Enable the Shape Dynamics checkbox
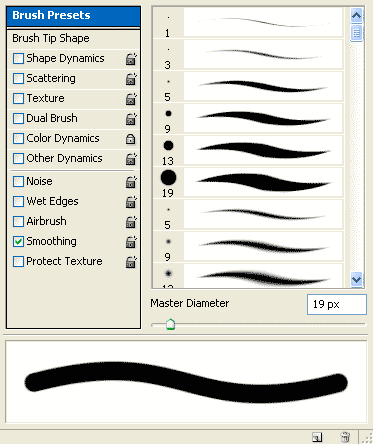The width and height of the screenshot is (373, 444). [x=18, y=59]
